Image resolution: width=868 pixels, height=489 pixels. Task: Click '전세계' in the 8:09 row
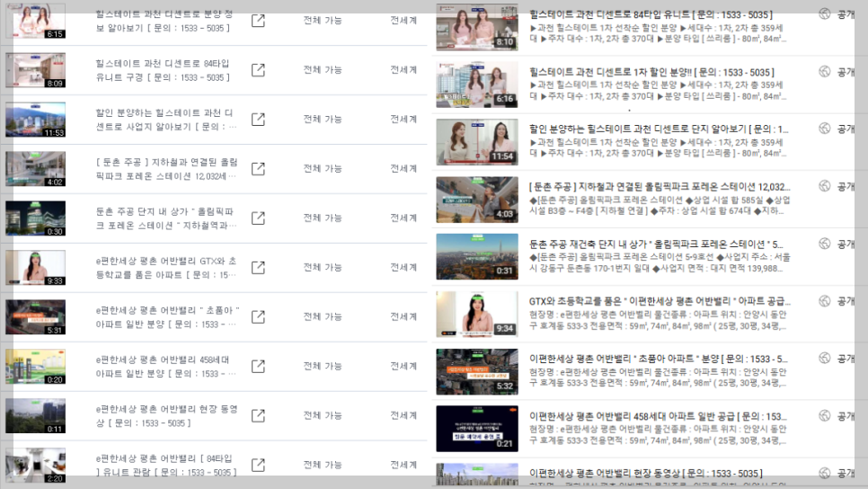pyautogui.click(x=403, y=70)
